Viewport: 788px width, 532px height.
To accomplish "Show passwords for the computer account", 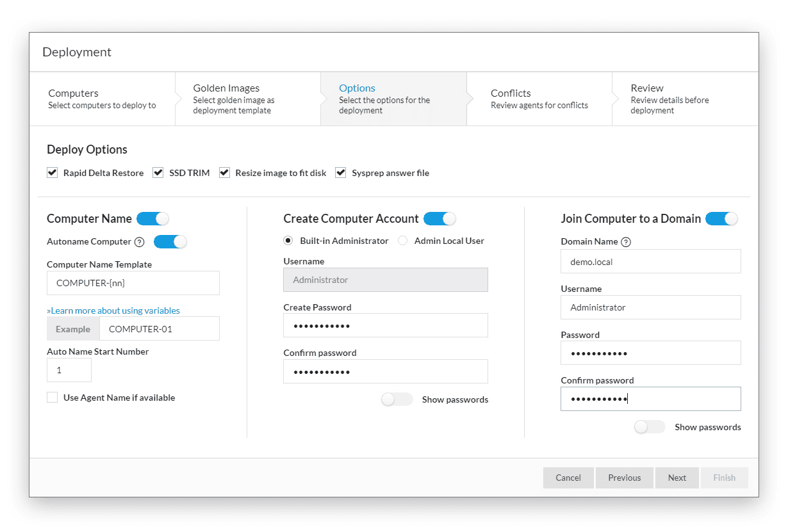I will tap(397, 399).
